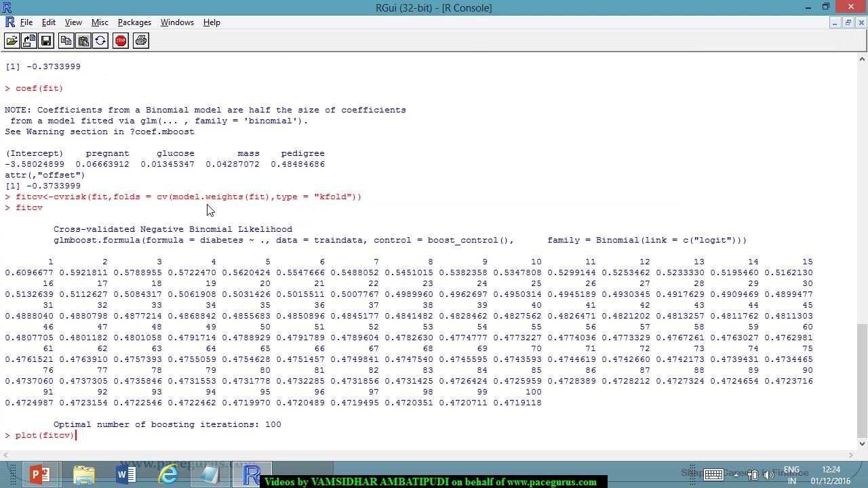868x488 pixels.
Task: Click the touch keyboard tray icon
Action: (713, 475)
